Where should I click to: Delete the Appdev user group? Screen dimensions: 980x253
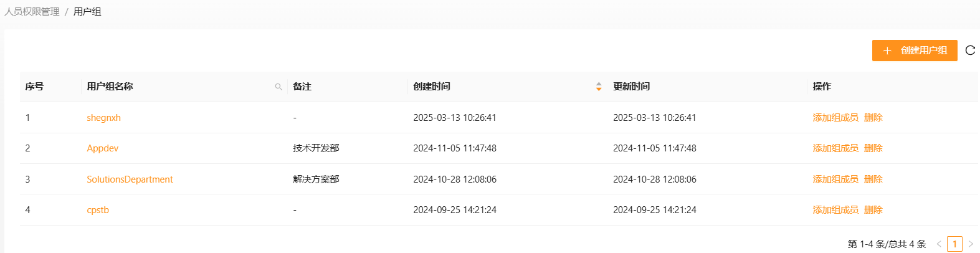[x=873, y=148]
